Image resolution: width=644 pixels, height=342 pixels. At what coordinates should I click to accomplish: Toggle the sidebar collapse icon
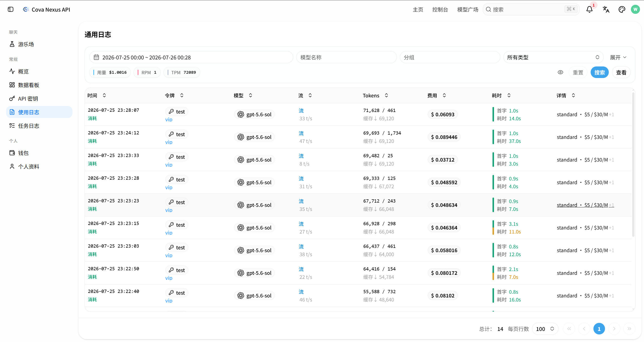tap(11, 10)
